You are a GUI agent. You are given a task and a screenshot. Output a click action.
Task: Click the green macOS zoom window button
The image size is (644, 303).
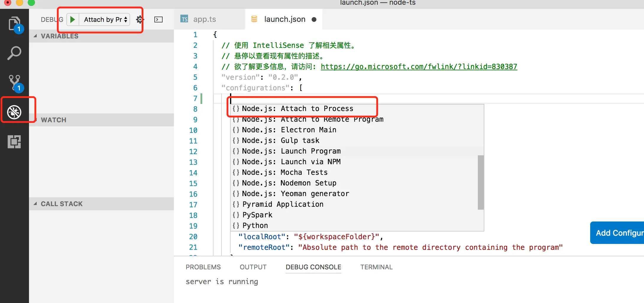pos(31,3)
